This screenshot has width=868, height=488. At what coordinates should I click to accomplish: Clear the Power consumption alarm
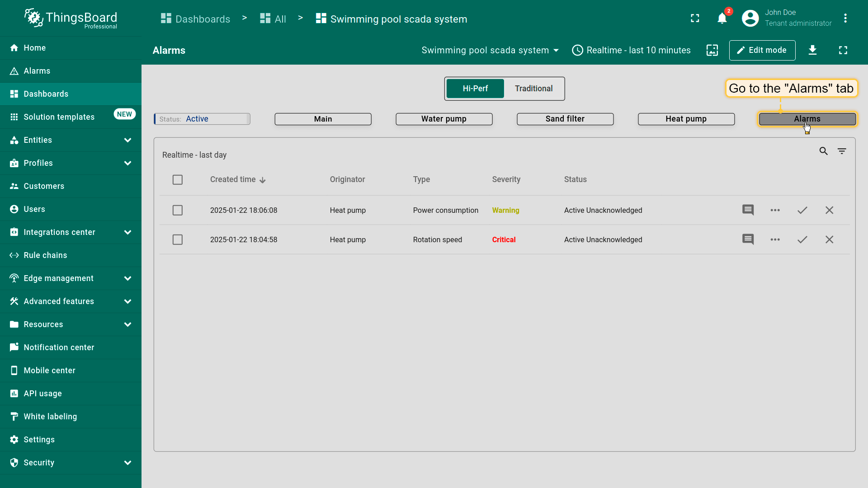click(x=829, y=210)
